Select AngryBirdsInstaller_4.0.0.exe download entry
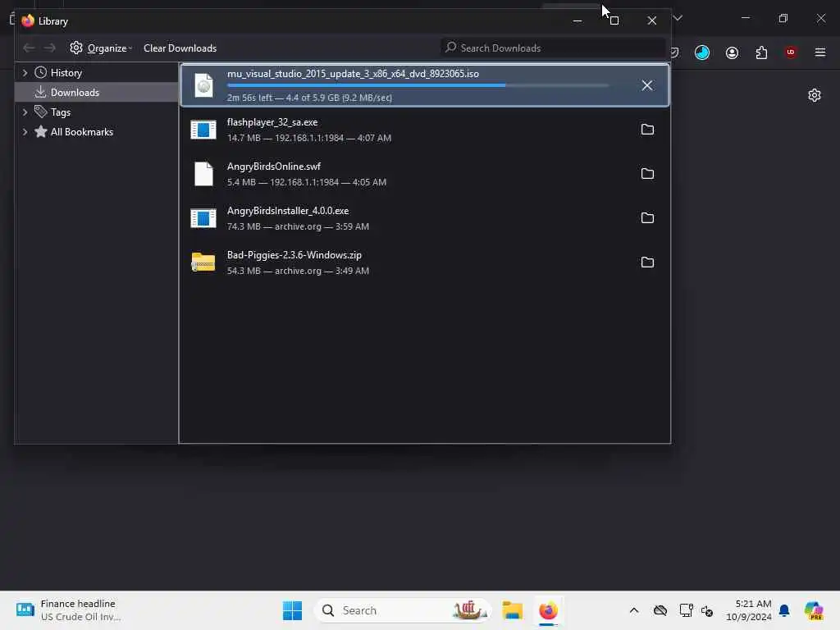 425,218
